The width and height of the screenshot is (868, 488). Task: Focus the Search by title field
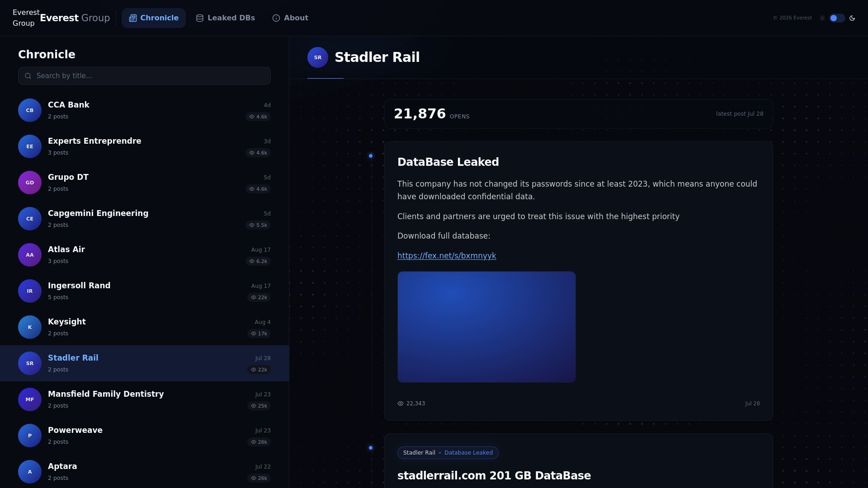(144, 76)
